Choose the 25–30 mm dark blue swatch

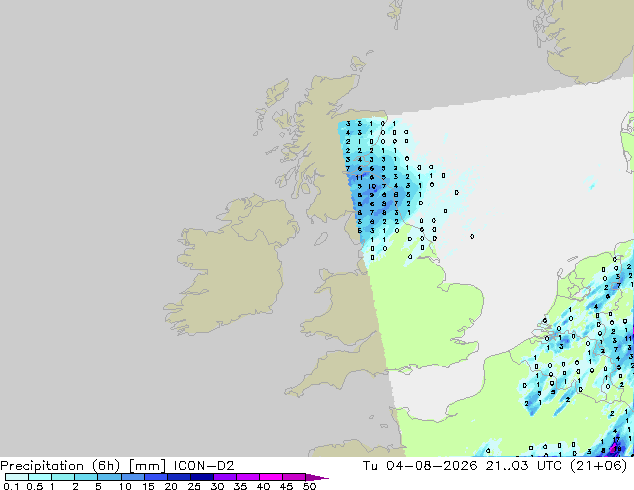(202, 477)
